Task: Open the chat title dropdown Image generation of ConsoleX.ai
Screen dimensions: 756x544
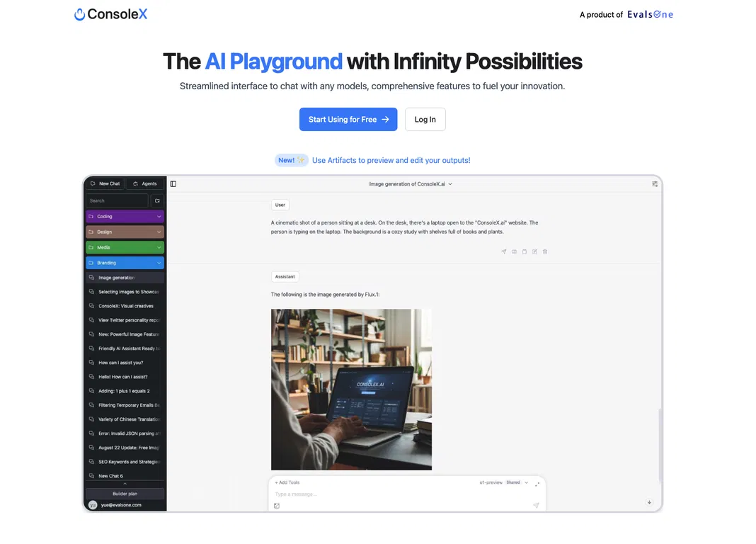Action: click(411, 183)
